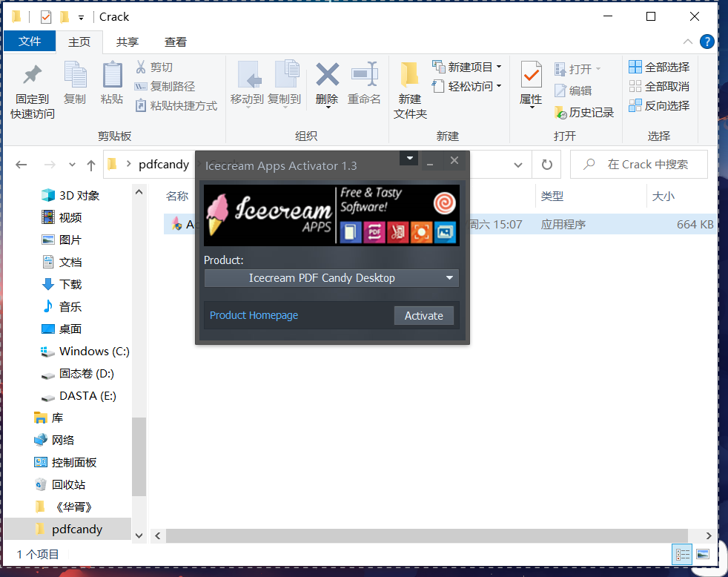
Task: Select Libraries (库) in sidebar
Action: pos(49,418)
